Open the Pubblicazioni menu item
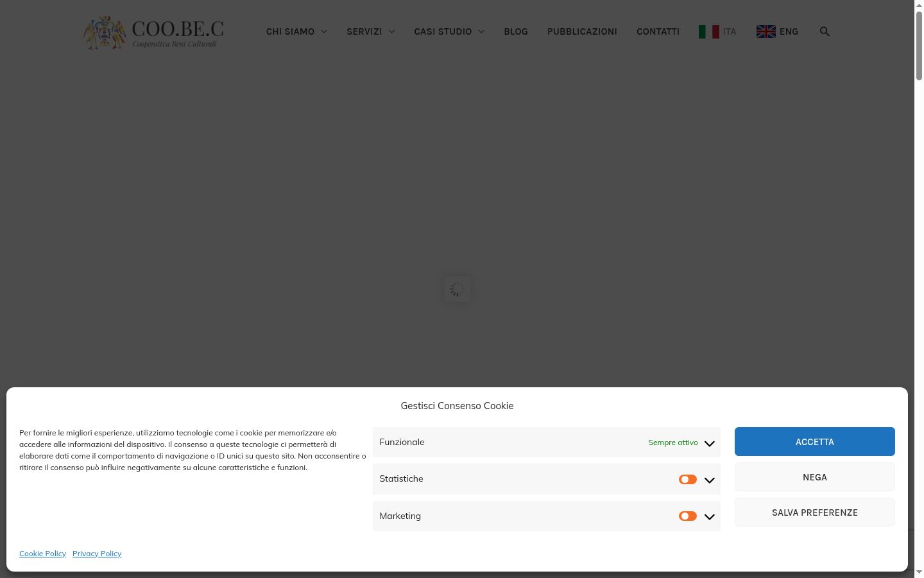 point(582,31)
